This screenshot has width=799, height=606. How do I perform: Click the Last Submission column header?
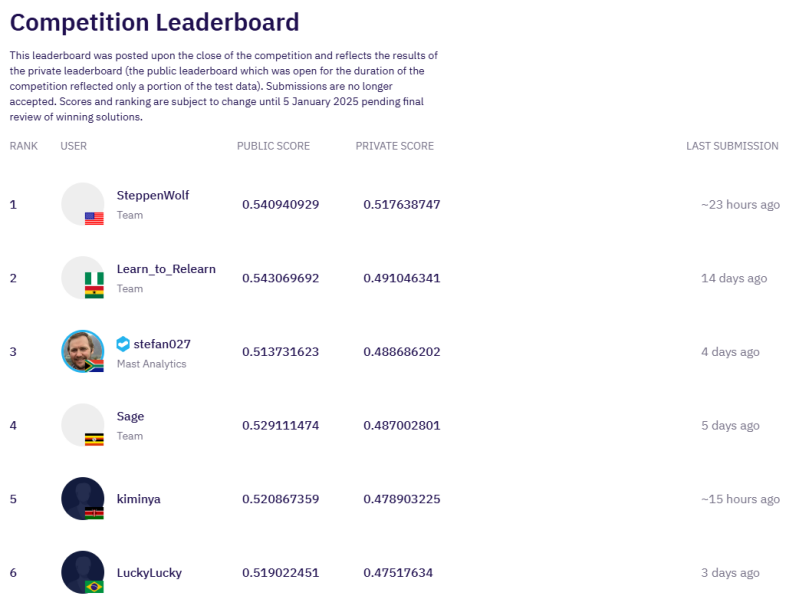click(731, 146)
